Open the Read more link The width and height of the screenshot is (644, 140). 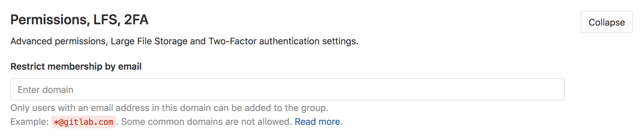pyautogui.click(x=318, y=122)
